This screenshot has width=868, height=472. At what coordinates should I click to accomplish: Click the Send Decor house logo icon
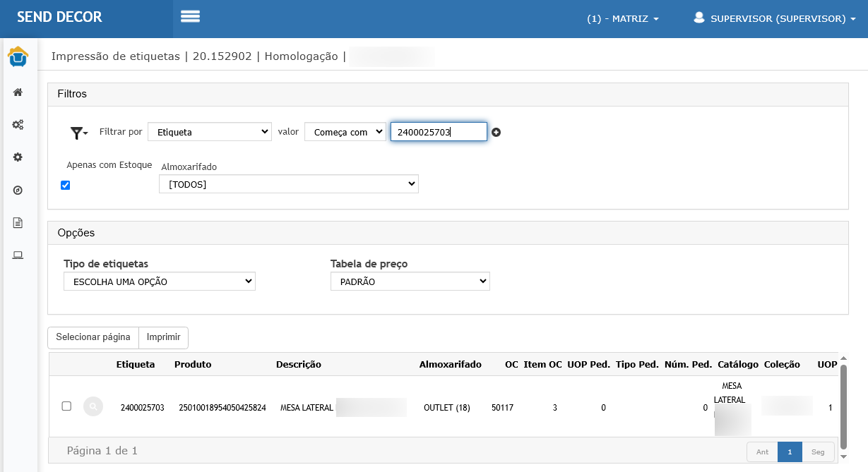tap(18, 57)
